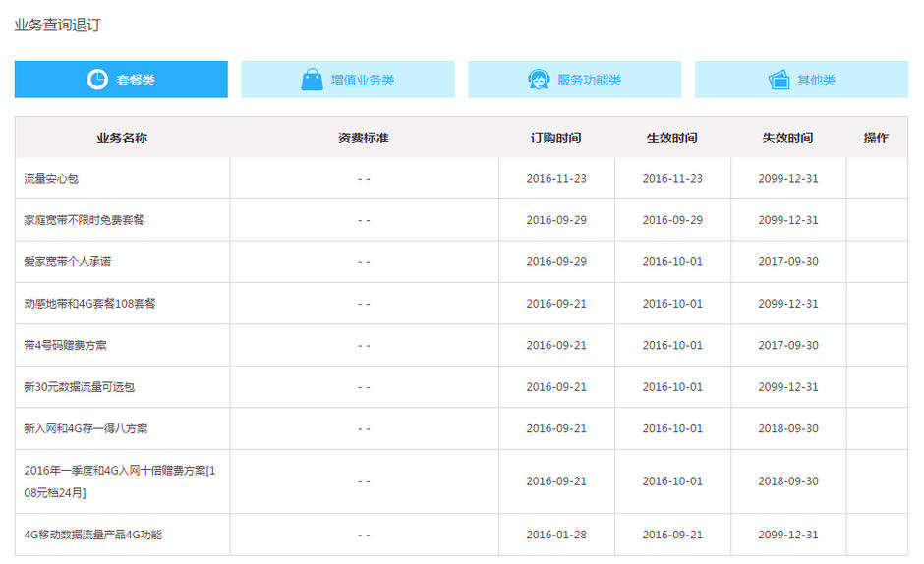
Task: Click the 资费标准 dashes for 4G移动数据流量产品4G功能
Action: 364,536
